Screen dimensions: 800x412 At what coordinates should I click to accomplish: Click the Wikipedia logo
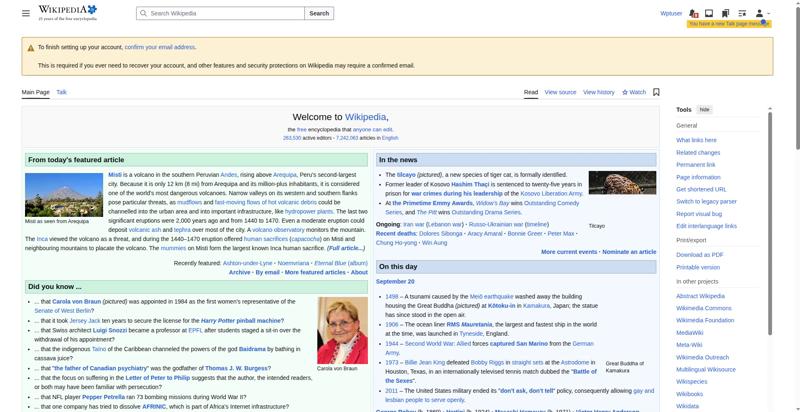pos(67,13)
